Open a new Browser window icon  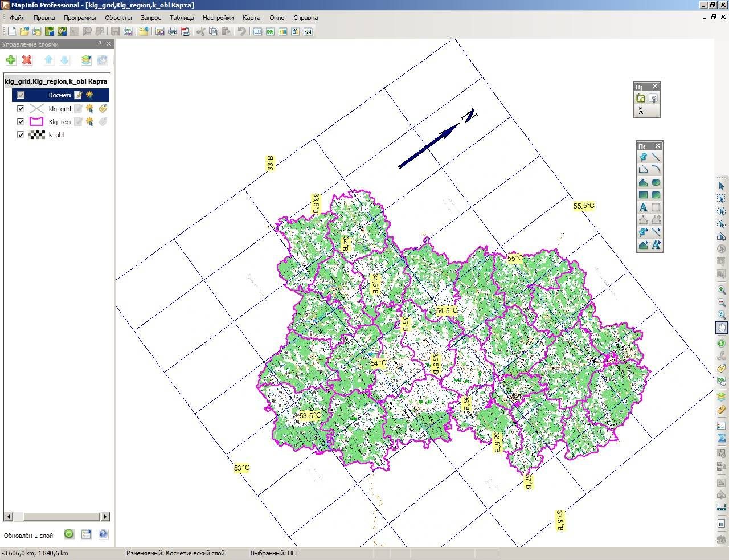257,31
